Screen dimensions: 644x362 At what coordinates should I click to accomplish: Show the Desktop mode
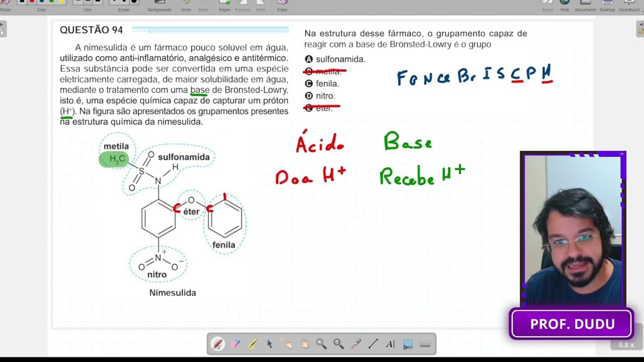[x=607, y=5]
